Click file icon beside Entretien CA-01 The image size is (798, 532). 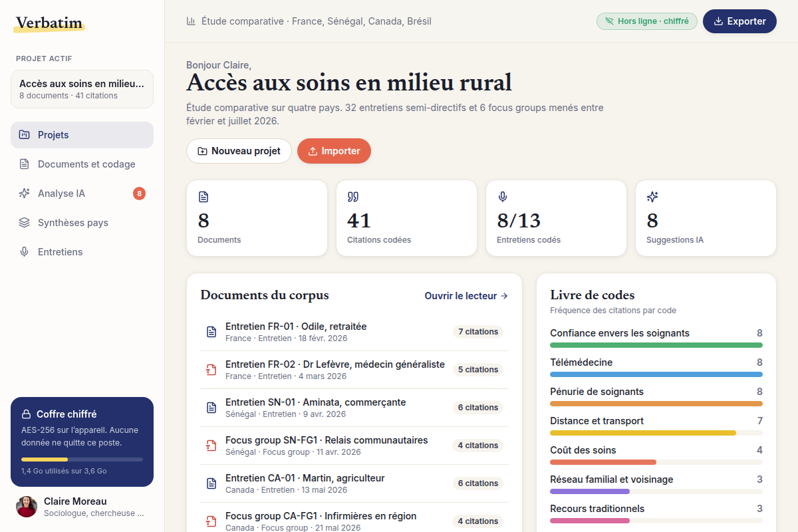[x=211, y=483]
